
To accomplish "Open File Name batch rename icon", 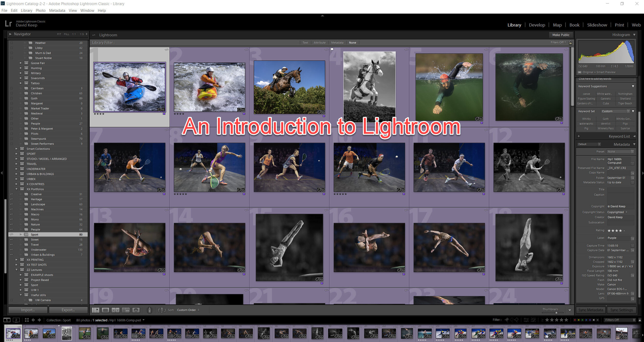I will (x=632, y=163).
